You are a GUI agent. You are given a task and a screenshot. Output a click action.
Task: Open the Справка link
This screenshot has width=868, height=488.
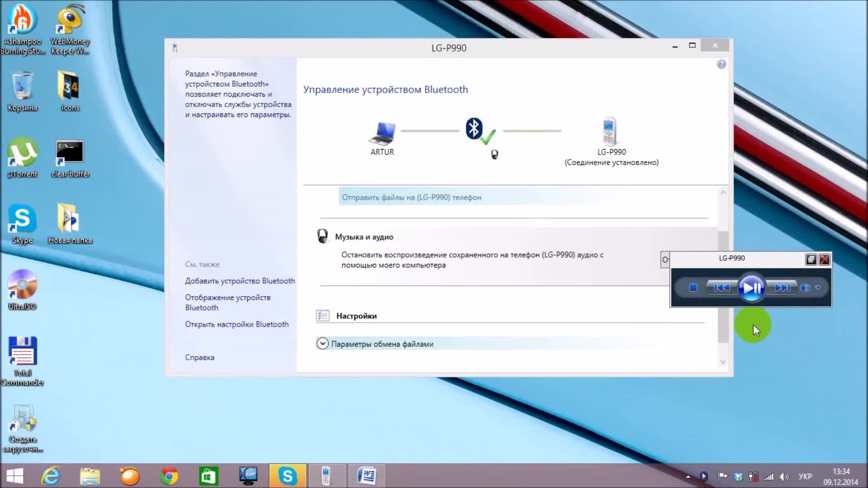[199, 357]
